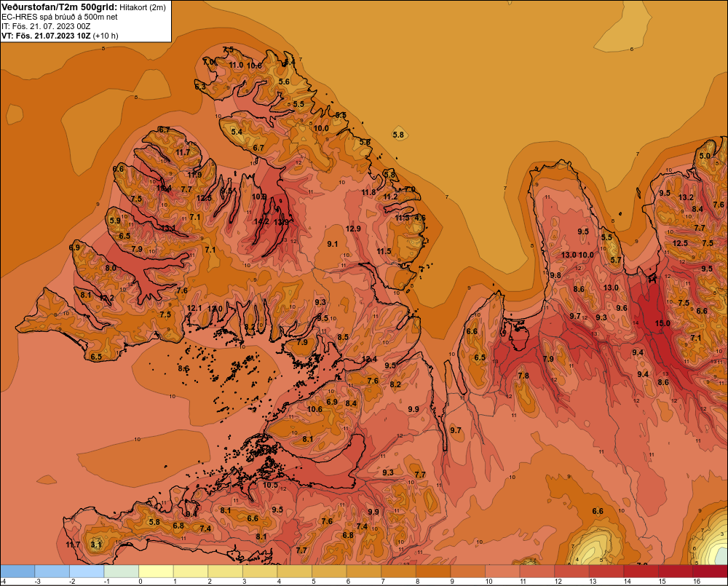Click the '11.8' temperature value
Screen dimensions: 728x586
click(368, 192)
